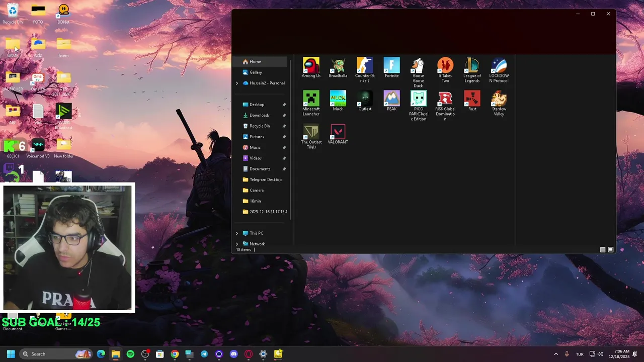644x362 pixels.
Task: Select This PC in navigation pane
Action: [256, 233]
